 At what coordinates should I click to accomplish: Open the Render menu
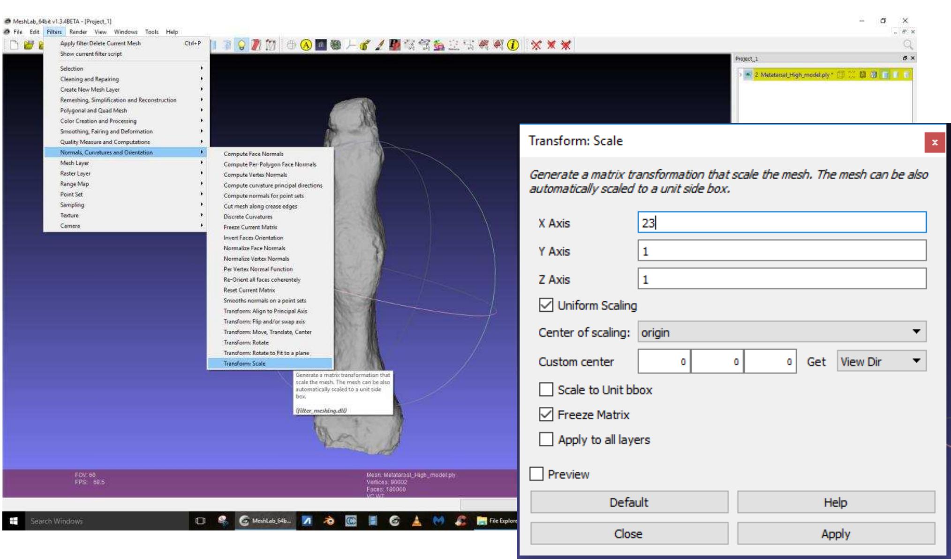(77, 32)
